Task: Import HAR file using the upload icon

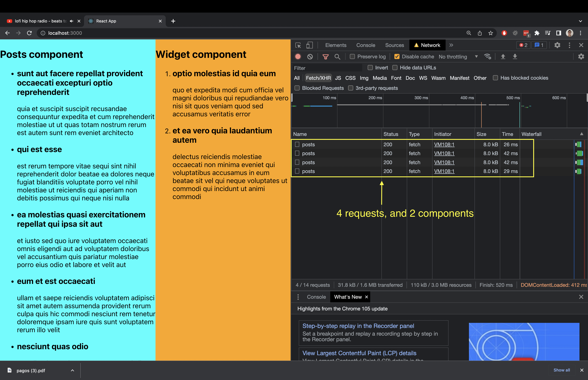Action: (503, 56)
